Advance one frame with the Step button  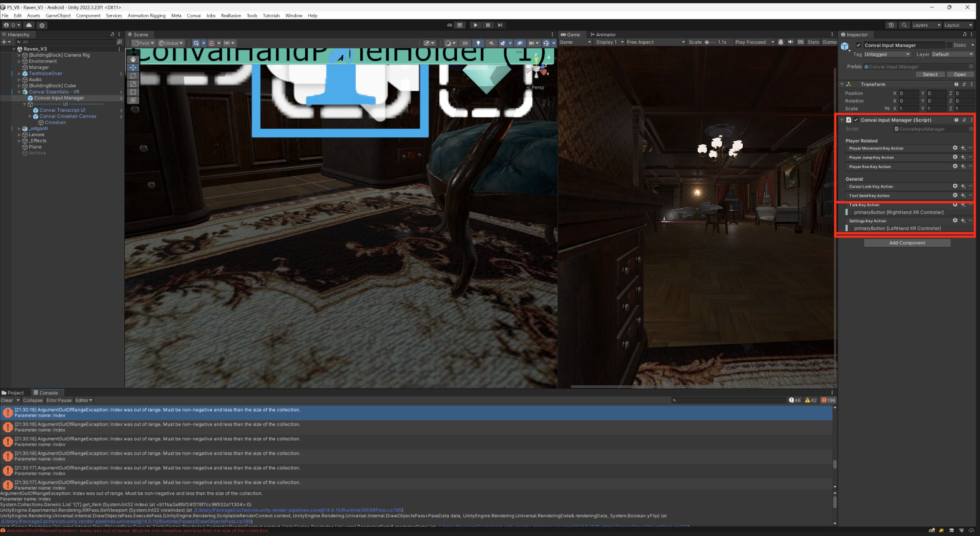pyautogui.click(x=500, y=25)
